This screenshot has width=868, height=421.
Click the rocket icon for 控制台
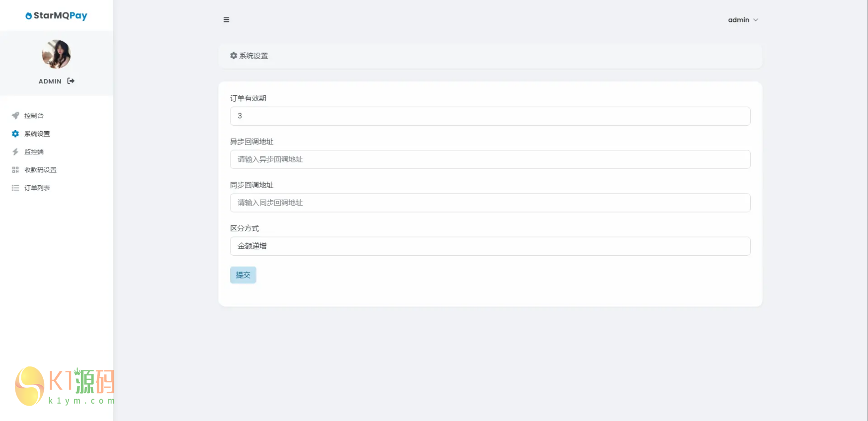(x=15, y=116)
